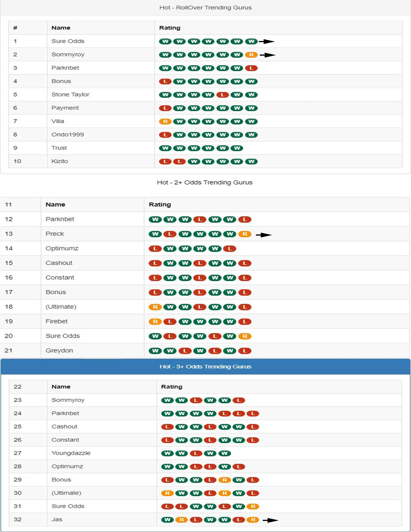Select the name Sommyroy in row 23
Image resolution: width=411 pixels, height=532 pixels.
tap(68, 400)
